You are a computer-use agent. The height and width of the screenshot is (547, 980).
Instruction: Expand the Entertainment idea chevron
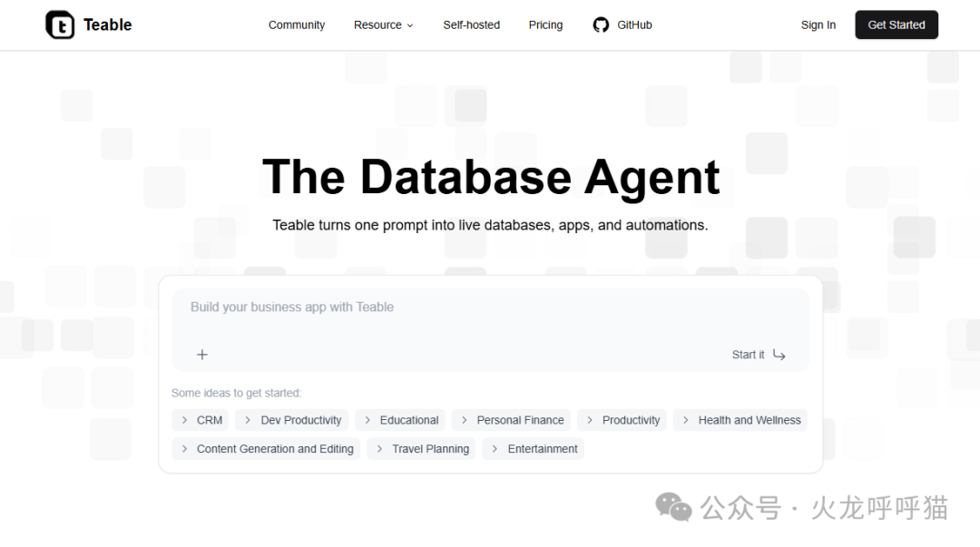(495, 449)
